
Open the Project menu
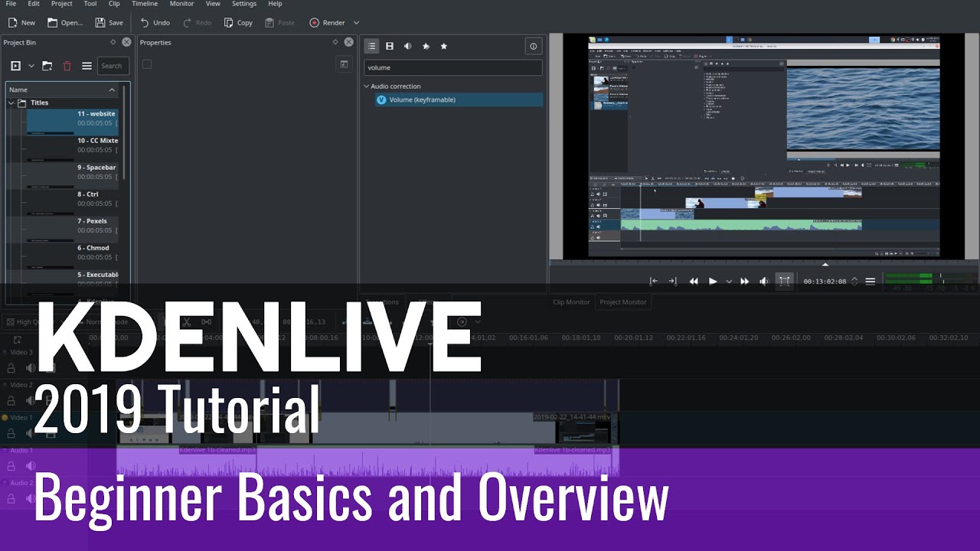tap(62, 4)
